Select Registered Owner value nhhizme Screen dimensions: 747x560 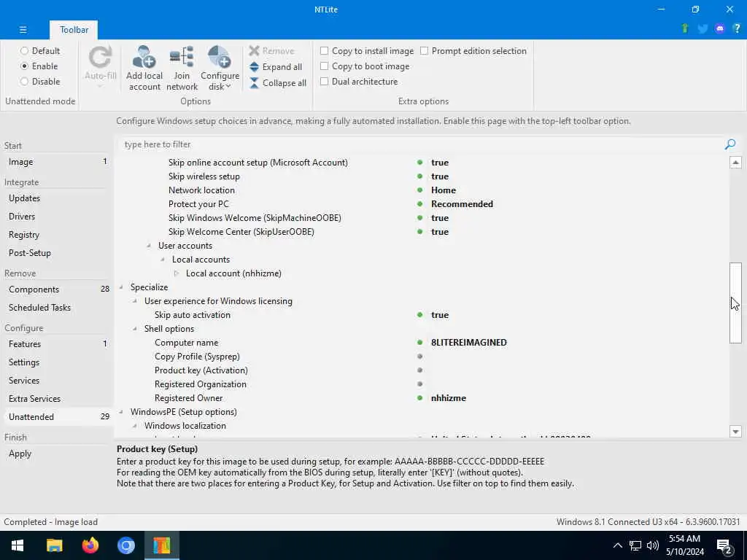tap(449, 398)
